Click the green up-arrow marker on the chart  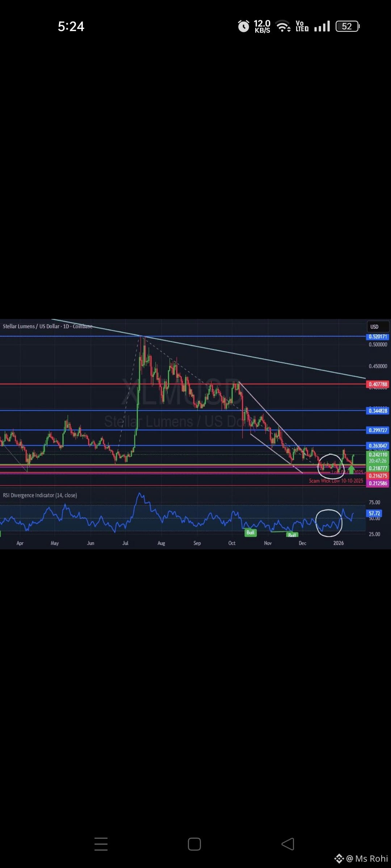(x=351, y=469)
